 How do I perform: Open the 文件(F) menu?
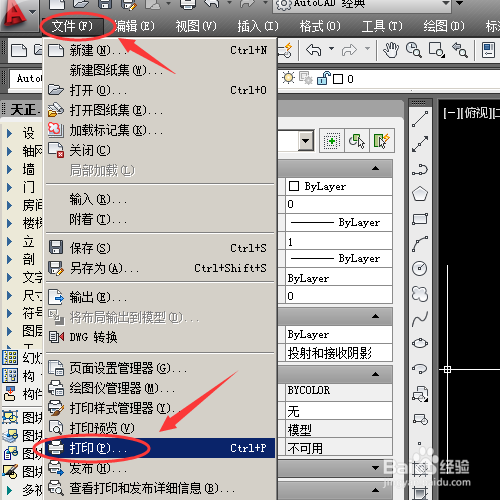click(72, 26)
